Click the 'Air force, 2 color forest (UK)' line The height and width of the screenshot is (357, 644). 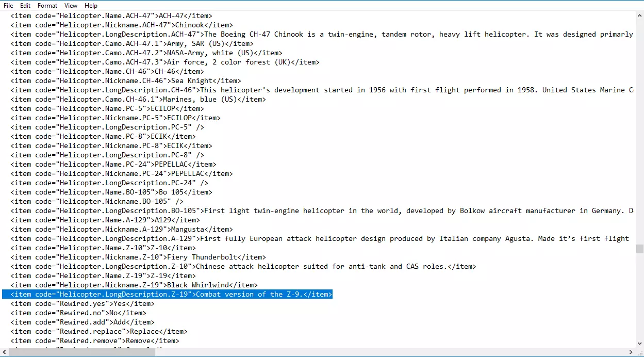click(165, 62)
